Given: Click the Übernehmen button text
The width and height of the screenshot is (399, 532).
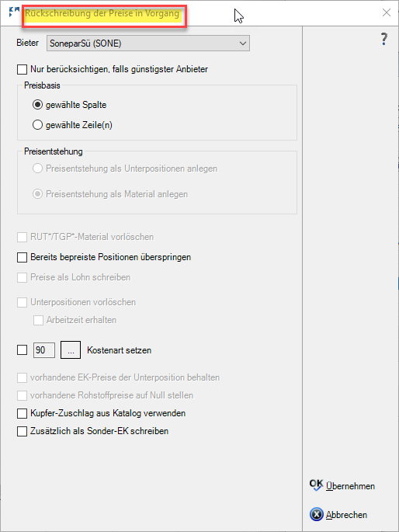Looking at the screenshot, I should click(x=350, y=486).
